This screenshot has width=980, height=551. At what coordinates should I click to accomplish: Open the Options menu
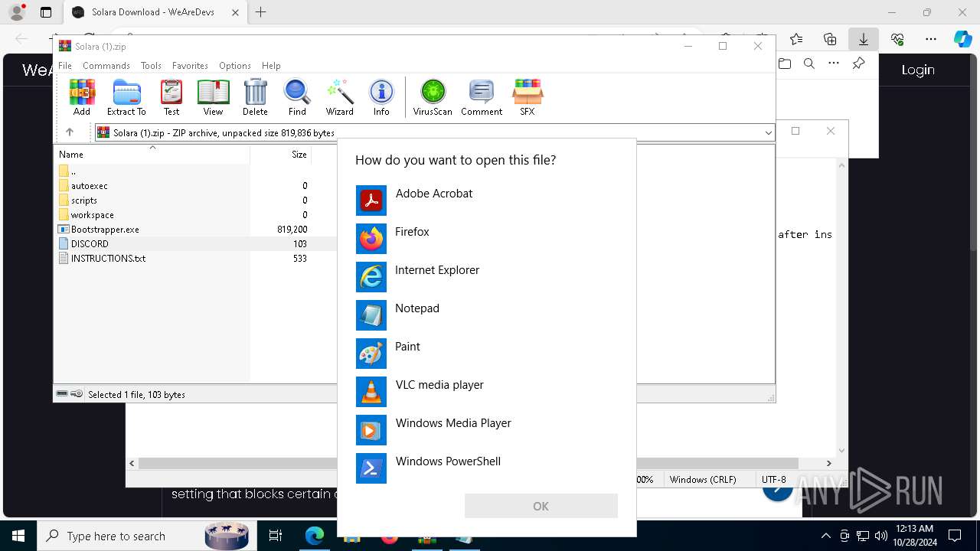coord(235,66)
